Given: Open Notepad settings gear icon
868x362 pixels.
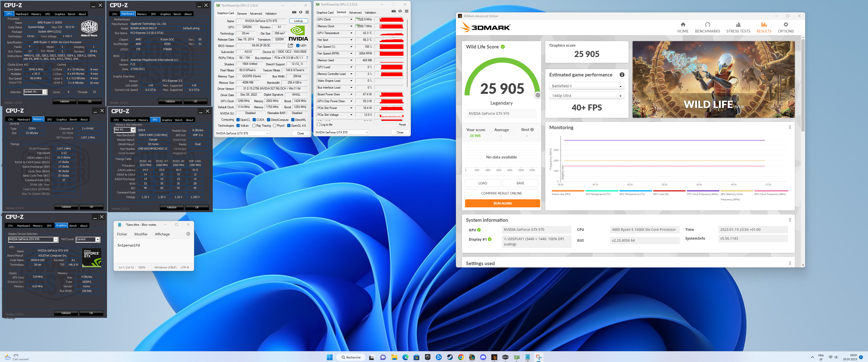Looking at the screenshot, I should click(188, 234).
